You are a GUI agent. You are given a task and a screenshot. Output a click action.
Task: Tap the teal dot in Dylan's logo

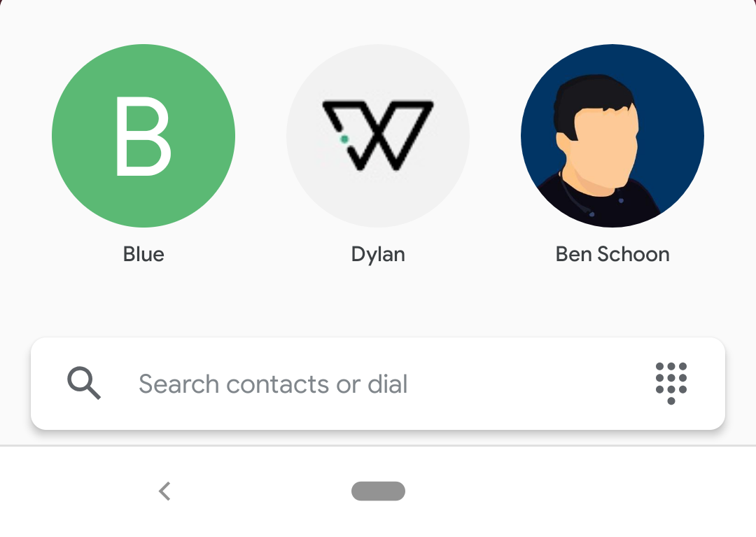pyautogui.click(x=344, y=139)
